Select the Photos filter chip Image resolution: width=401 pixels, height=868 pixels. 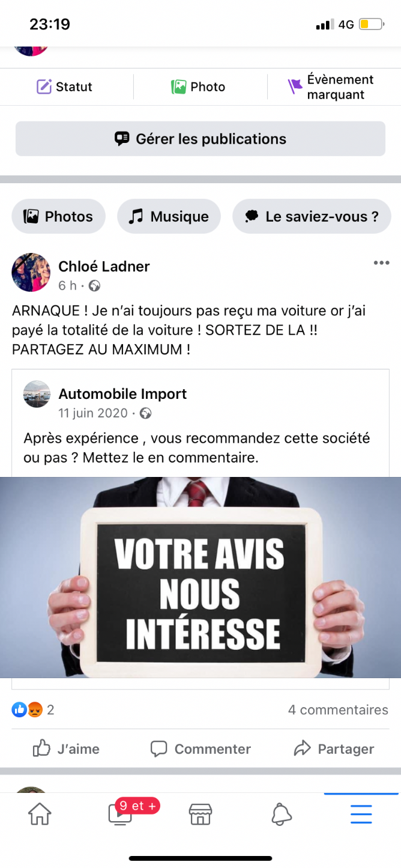(x=58, y=216)
